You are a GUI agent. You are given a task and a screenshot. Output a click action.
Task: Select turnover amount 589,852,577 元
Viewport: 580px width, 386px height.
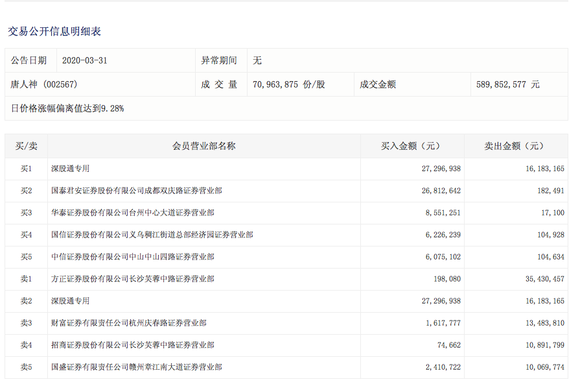point(508,85)
